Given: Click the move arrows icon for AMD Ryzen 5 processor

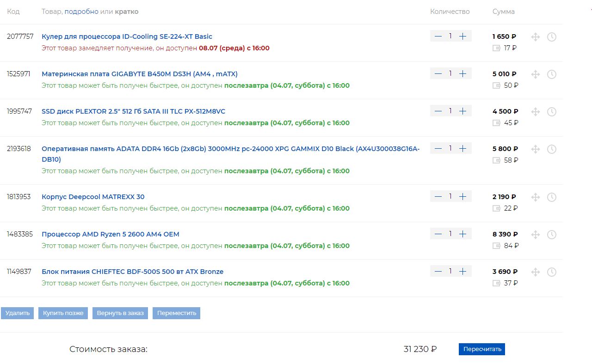Looking at the screenshot, I should (535, 235).
